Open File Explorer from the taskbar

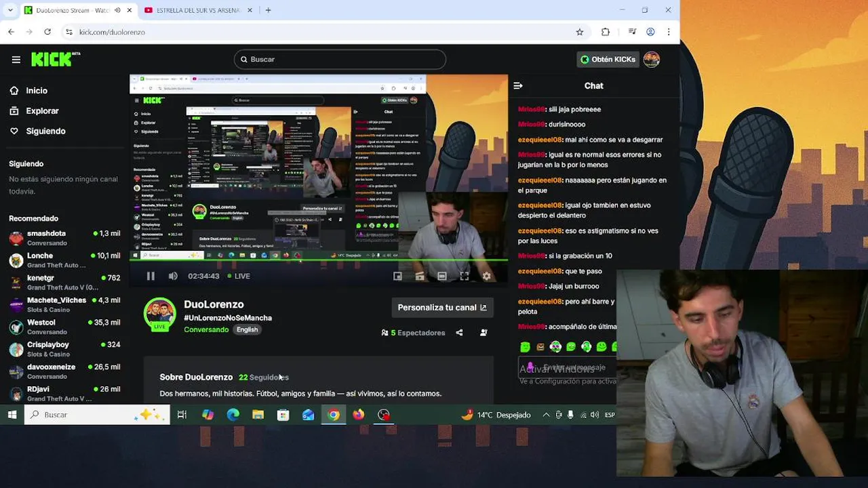point(258,415)
